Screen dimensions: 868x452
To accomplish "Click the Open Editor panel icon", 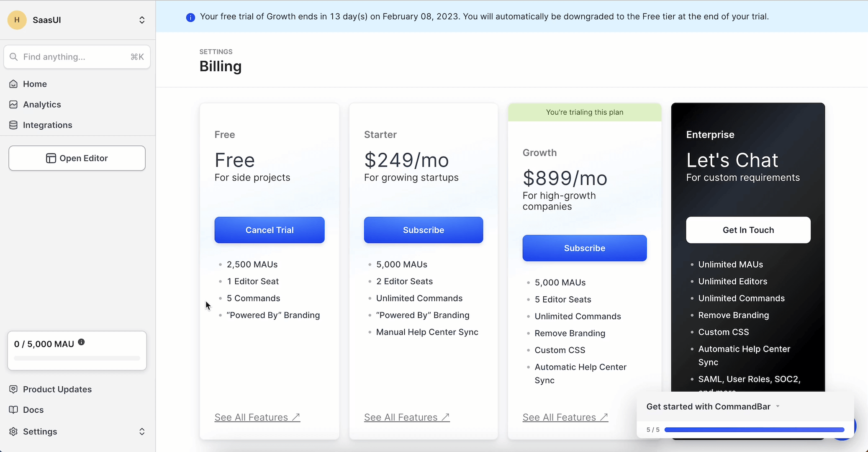I will point(51,158).
